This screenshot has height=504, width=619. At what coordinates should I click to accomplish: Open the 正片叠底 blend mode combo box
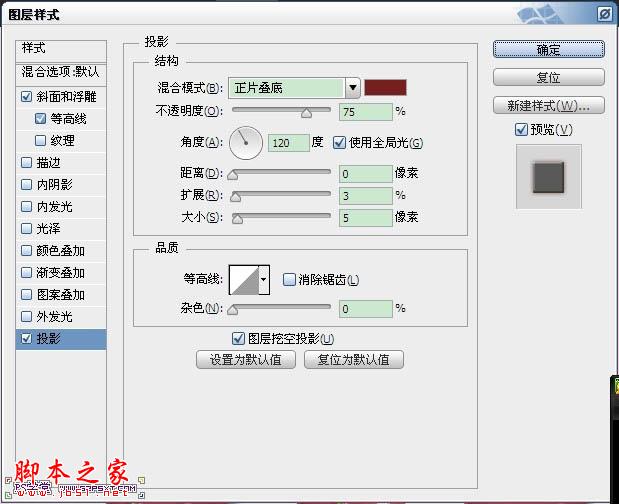click(294, 88)
